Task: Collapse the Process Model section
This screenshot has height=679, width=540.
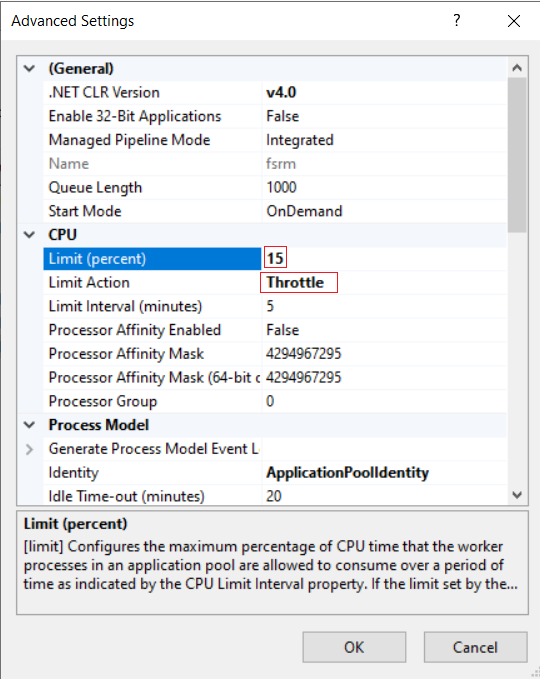Action: coord(29,425)
